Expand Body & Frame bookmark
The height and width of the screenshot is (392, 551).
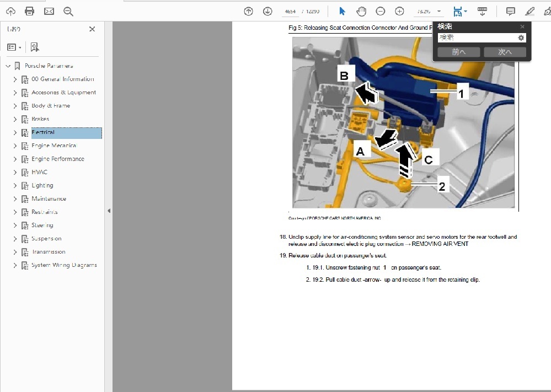tap(15, 106)
